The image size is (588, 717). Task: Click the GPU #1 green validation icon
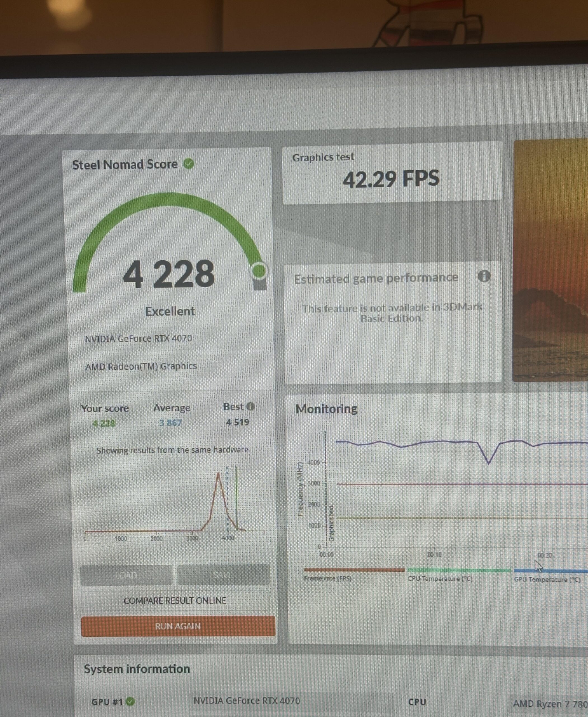tap(130, 701)
